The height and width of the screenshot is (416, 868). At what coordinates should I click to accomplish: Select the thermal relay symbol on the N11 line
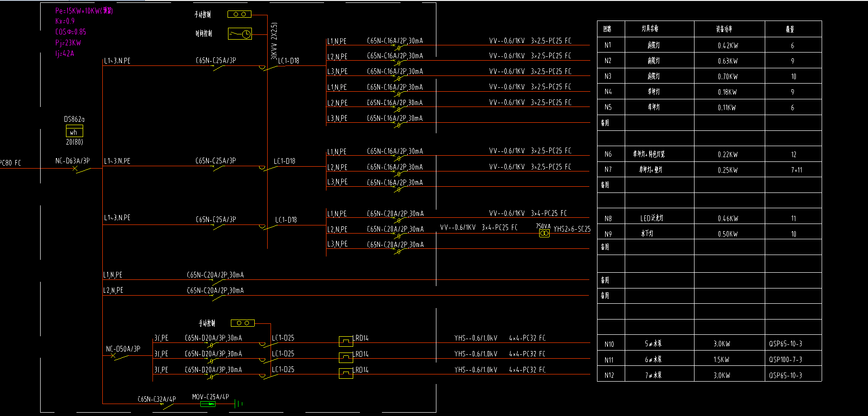[346, 358]
